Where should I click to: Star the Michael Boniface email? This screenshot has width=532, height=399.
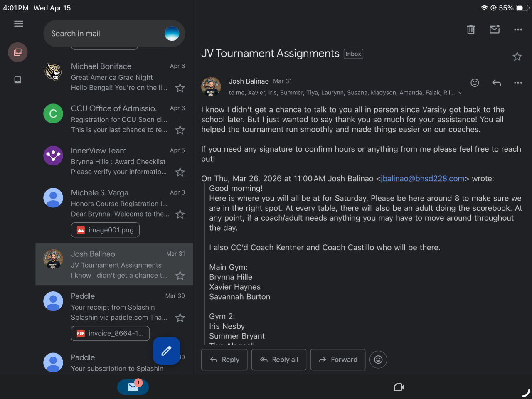pos(180,88)
